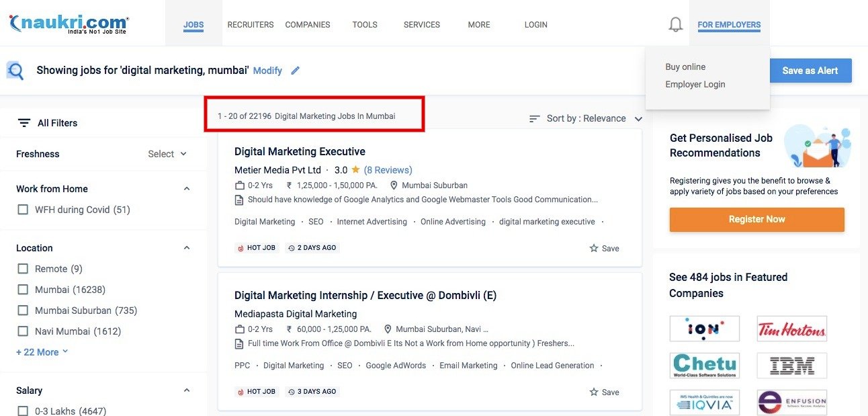Click the IQVIA company logo
This screenshot has width=868, height=416.
[704, 403]
